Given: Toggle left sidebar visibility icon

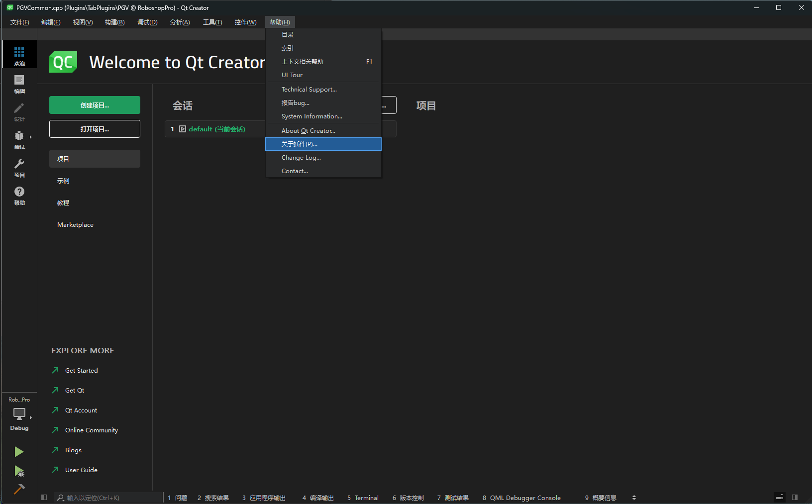Looking at the screenshot, I should point(44,498).
